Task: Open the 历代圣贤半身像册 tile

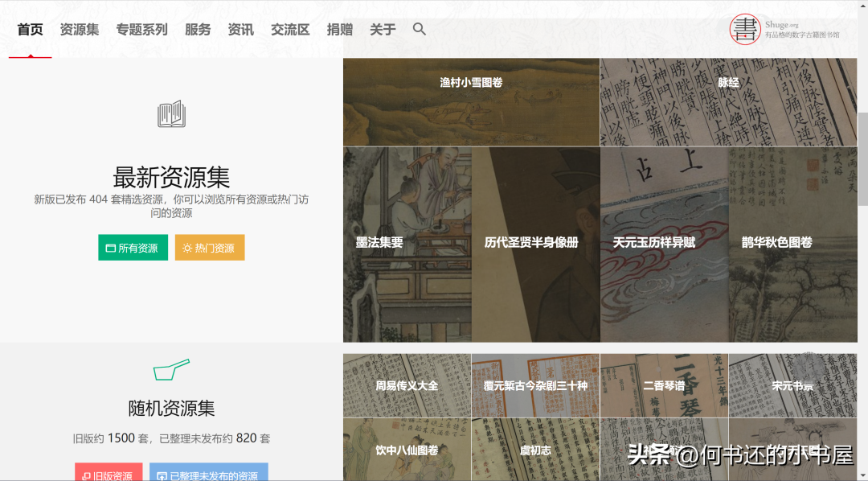Action: point(536,245)
